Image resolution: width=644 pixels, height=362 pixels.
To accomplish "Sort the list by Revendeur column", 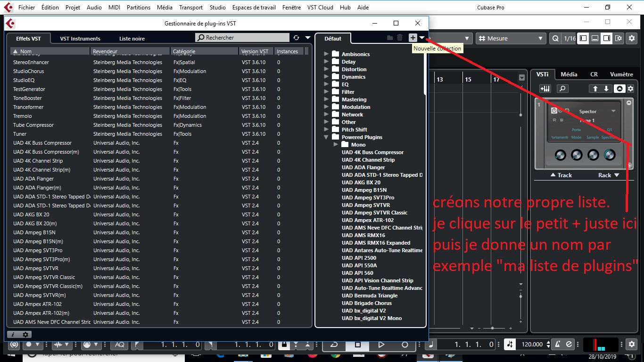I will pos(130,51).
